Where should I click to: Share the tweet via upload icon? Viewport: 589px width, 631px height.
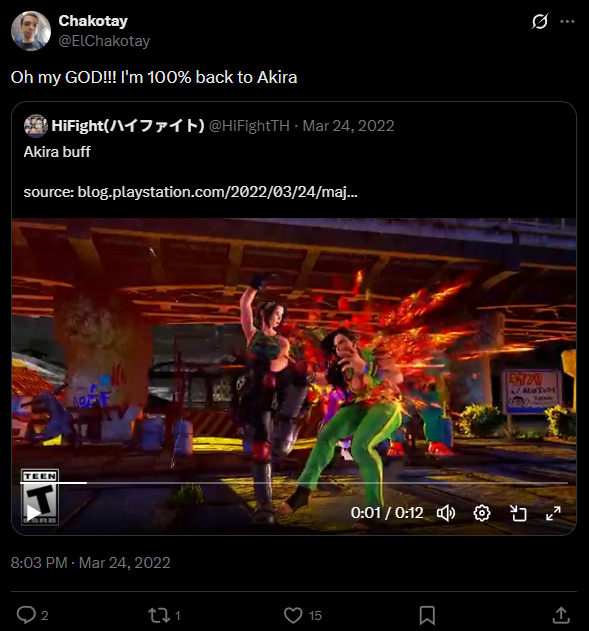coord(561,615)
